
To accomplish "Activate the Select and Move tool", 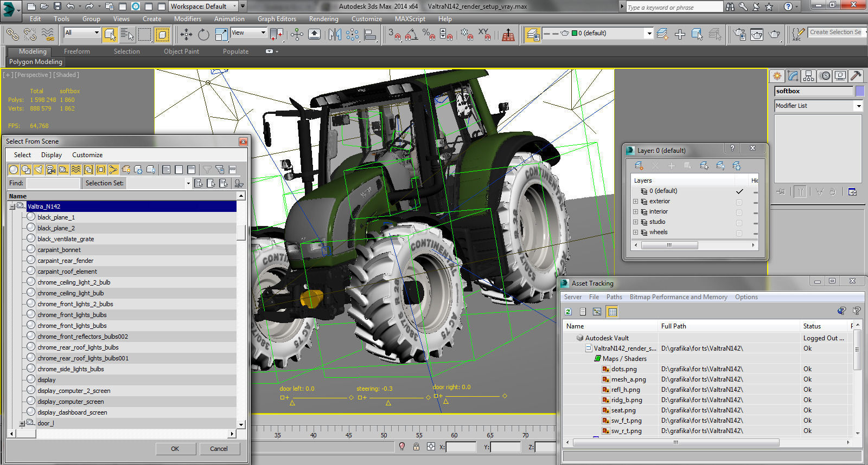I will (x=186, y=35).
